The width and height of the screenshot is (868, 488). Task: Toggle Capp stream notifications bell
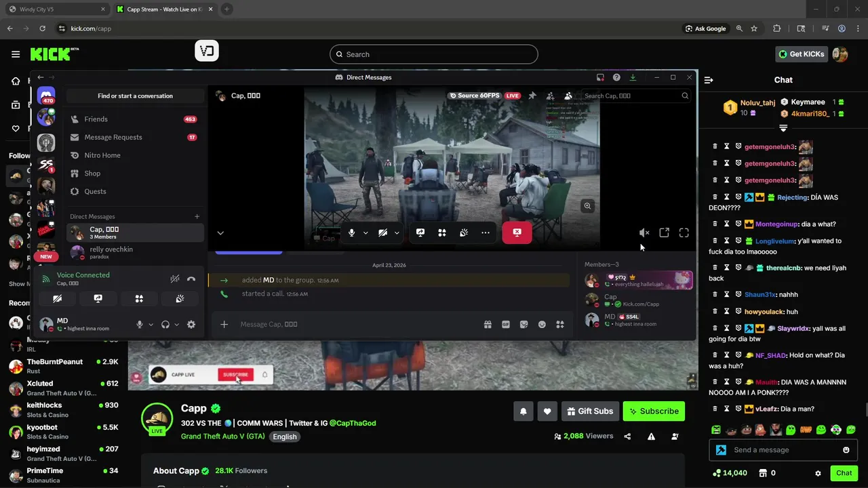pyautogui.click(x=523, y=411)
